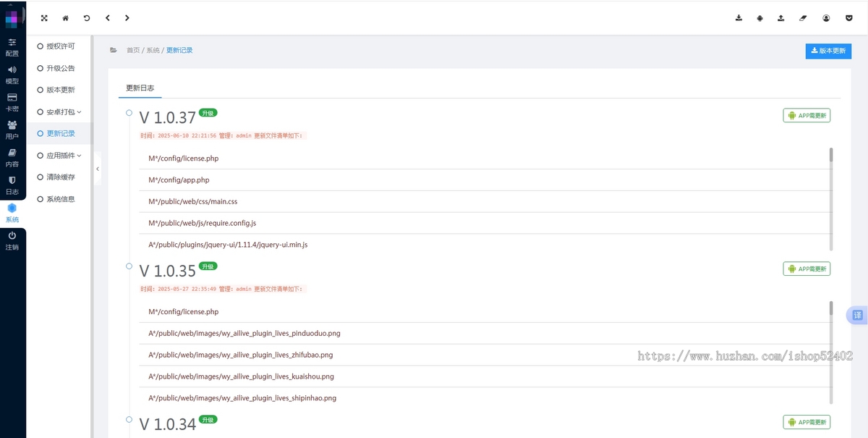Select M*/config/license.php row under V 1.0.37
868x438 pixels.
pos(483,159)
